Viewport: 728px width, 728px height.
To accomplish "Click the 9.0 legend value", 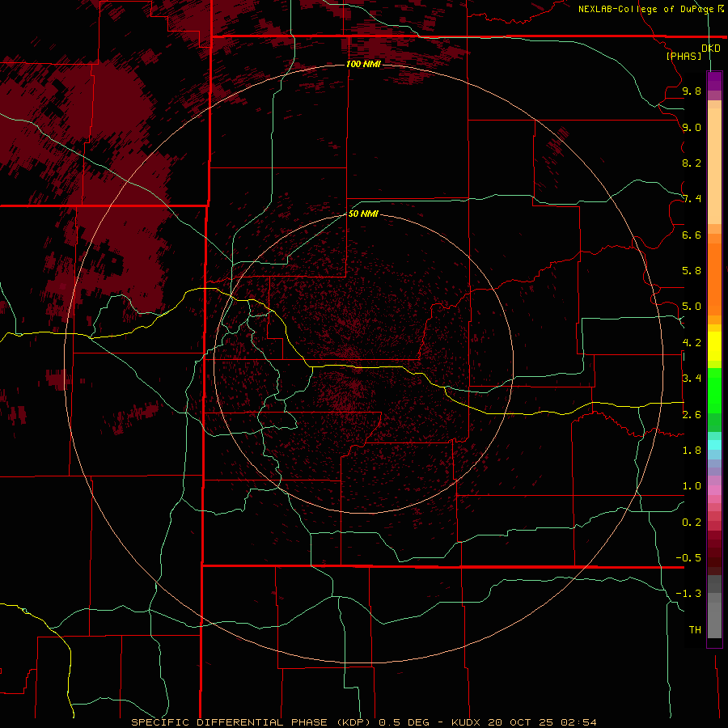I will click(x=692, y=127).
